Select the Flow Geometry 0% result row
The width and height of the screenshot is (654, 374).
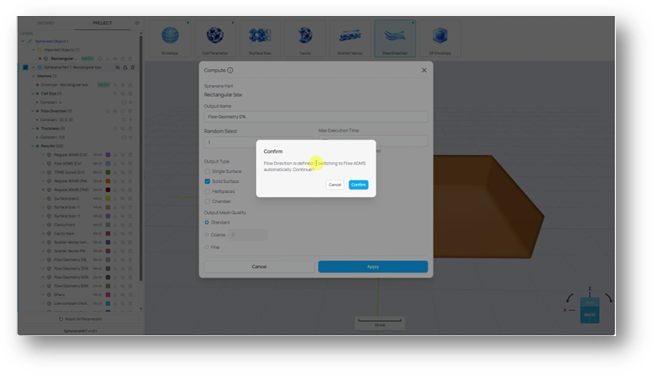click(86, 260)
